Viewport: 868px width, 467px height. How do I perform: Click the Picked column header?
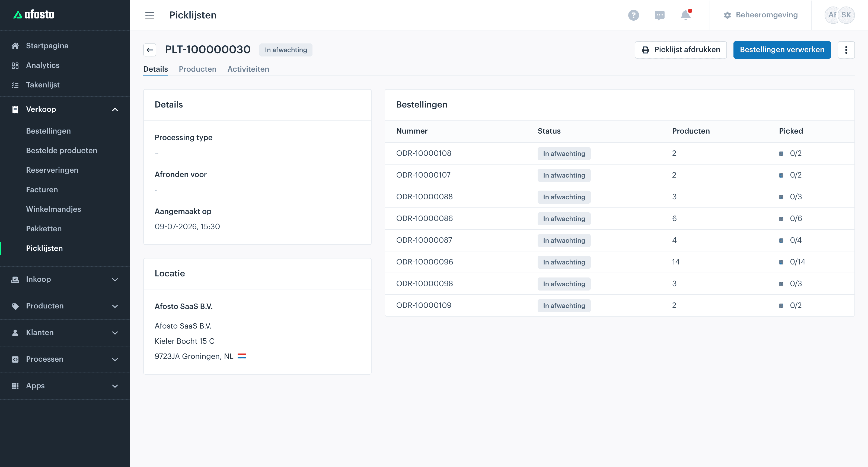(791, 131)
